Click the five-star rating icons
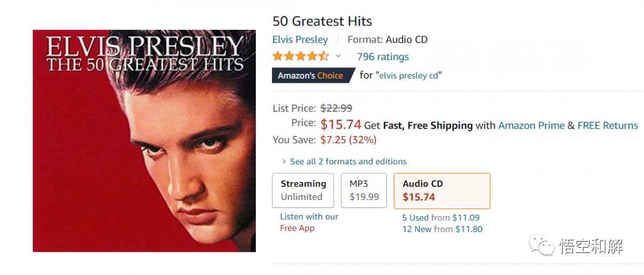Image resolution: width=644 pixels, height=275 pixels. [301, 57]
